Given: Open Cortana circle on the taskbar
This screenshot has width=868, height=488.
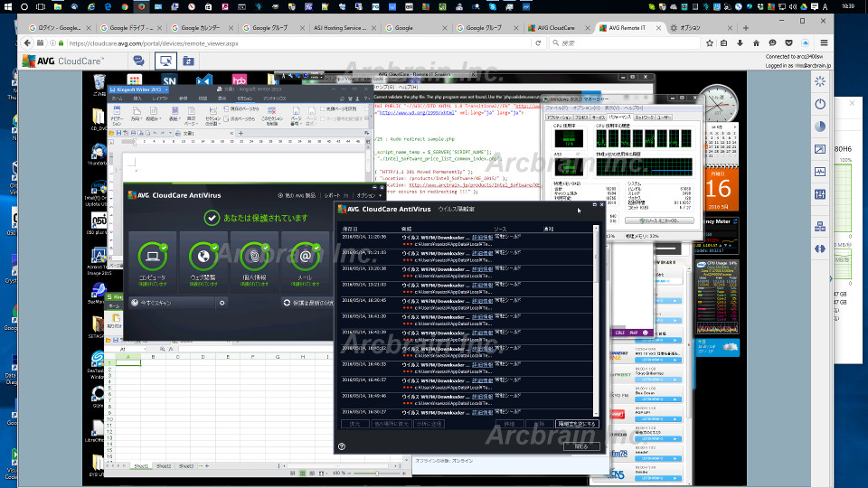Looking at the screenshot, I should point(24,6).
